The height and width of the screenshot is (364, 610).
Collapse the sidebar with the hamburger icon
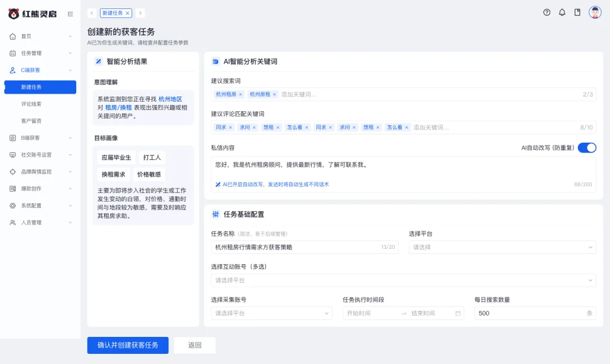69,15
